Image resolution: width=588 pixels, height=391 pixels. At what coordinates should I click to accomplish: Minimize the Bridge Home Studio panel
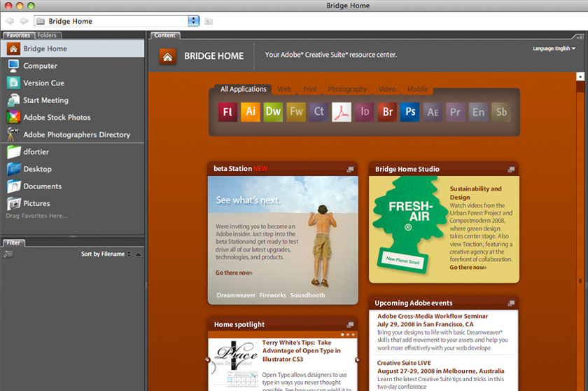511,170
